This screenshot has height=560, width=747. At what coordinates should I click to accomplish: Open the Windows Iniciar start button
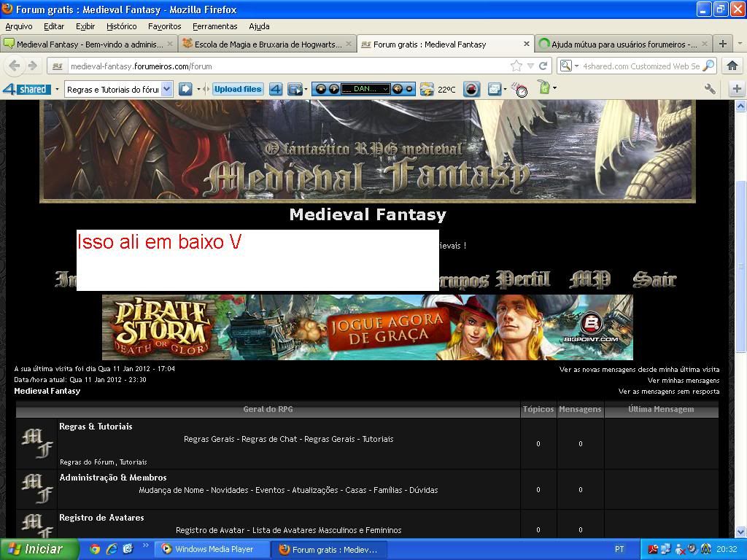[x=39, y=549]
